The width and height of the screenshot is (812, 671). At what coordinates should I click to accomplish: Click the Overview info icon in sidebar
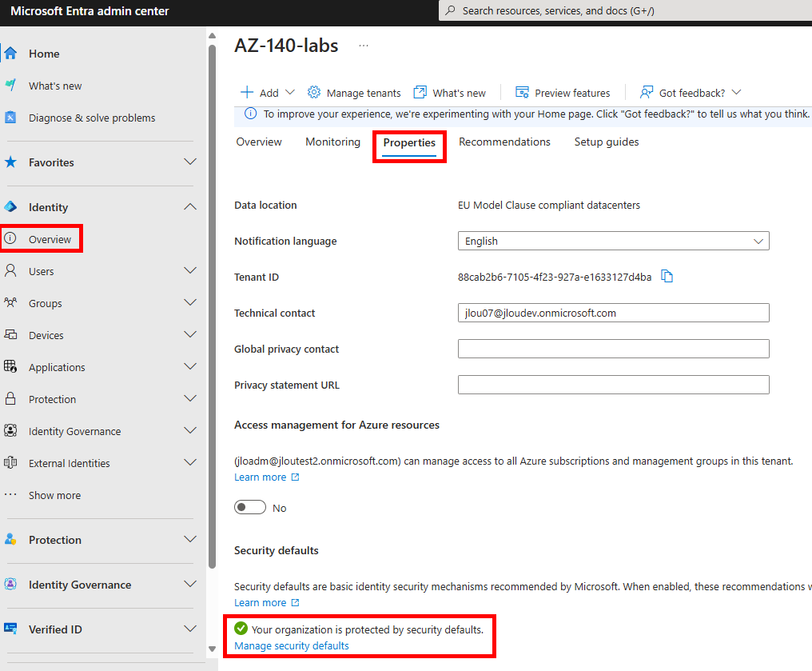[11, 239]
